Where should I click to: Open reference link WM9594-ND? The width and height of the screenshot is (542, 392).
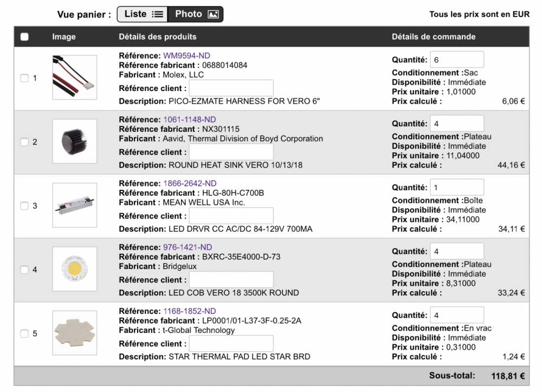186,56
